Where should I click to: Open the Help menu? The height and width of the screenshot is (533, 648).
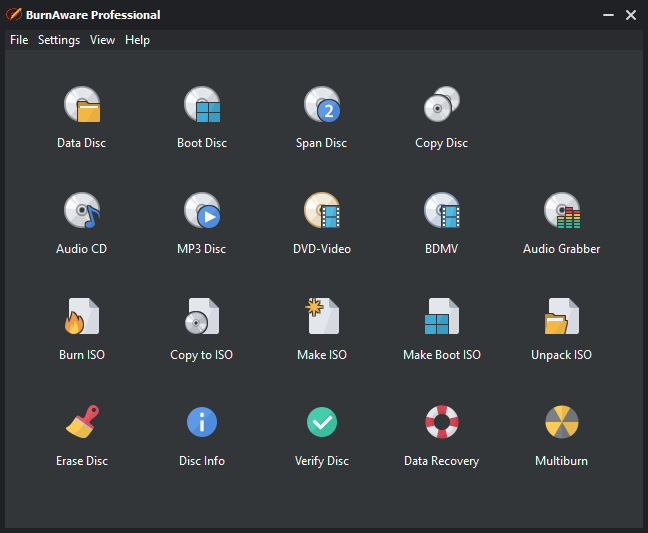[138, 40]
